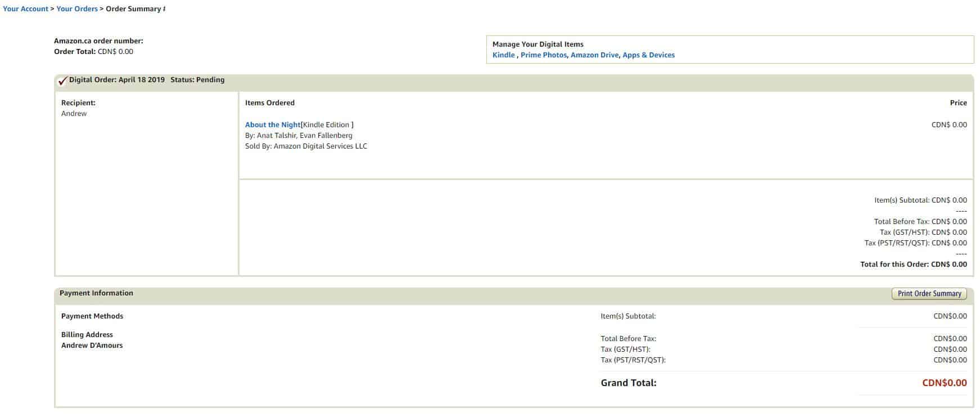This screenshot has height=417, width=980.
Task: Select Item(s) Subtotal label in Payment Information
Action: click(x=628, y=316)
